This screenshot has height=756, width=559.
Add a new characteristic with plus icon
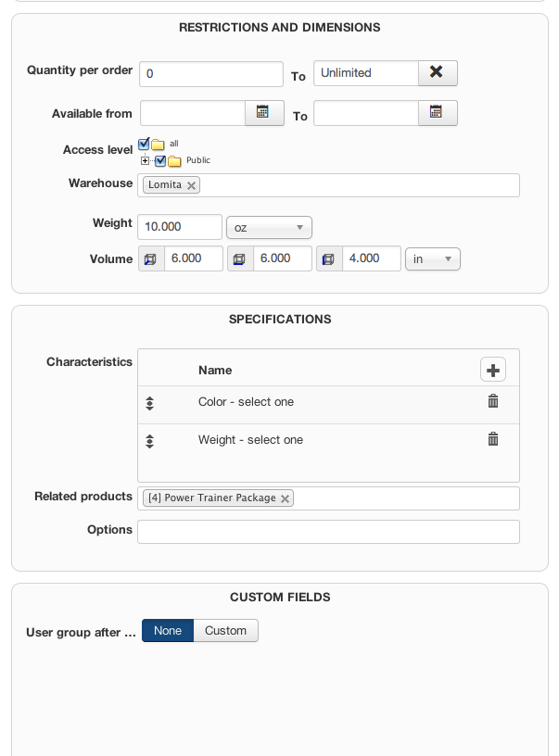[x=493, y=371]
